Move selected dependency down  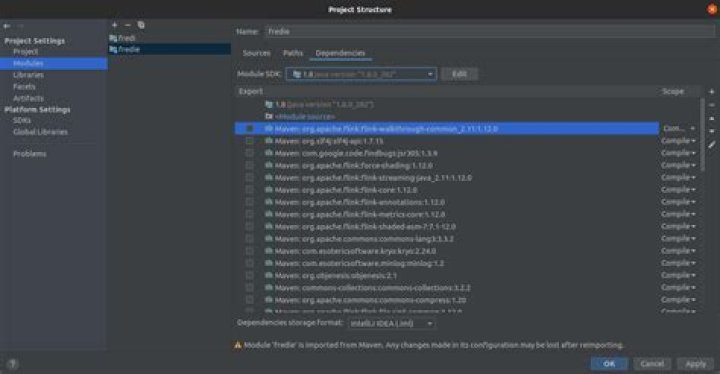point(712,131)
